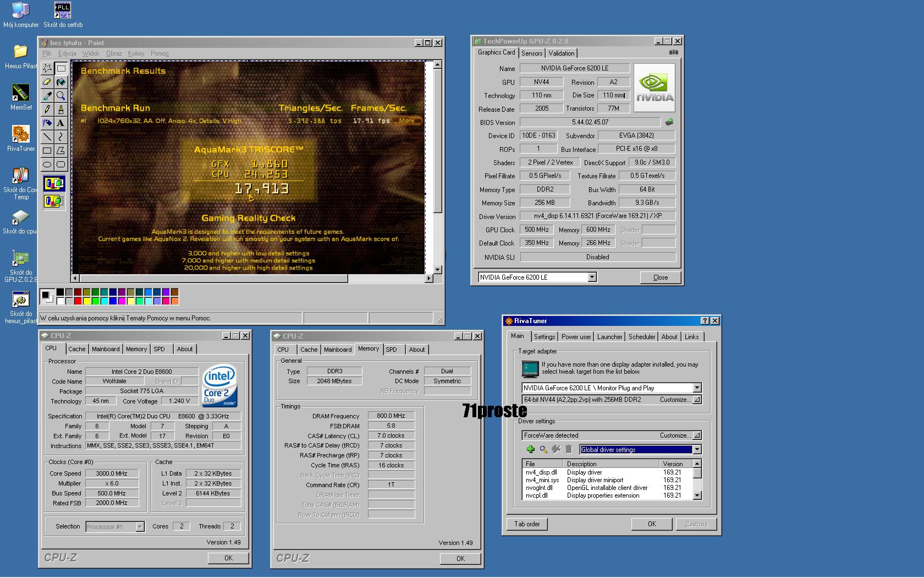Open the Scheduler tab in RivaTuner
Image resolution: width=924 pixels, height=578 pixels.
click(x=642, y=337)
